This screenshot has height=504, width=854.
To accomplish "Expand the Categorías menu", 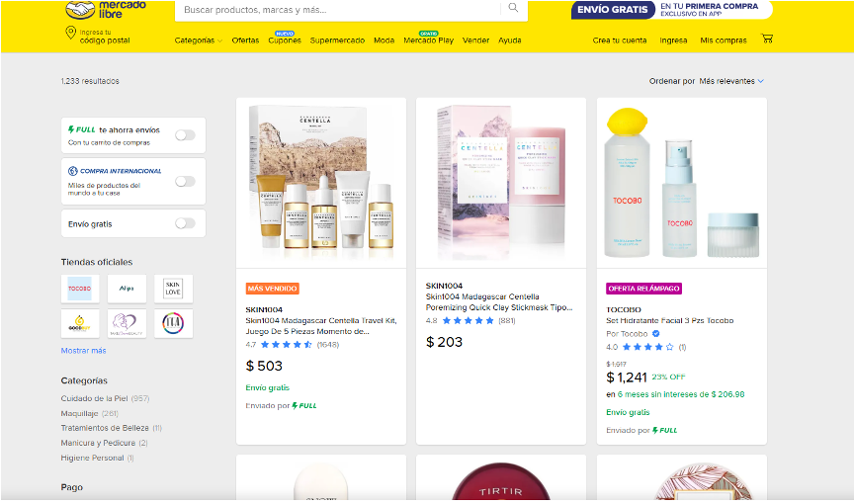I will [x=199, y=41].
